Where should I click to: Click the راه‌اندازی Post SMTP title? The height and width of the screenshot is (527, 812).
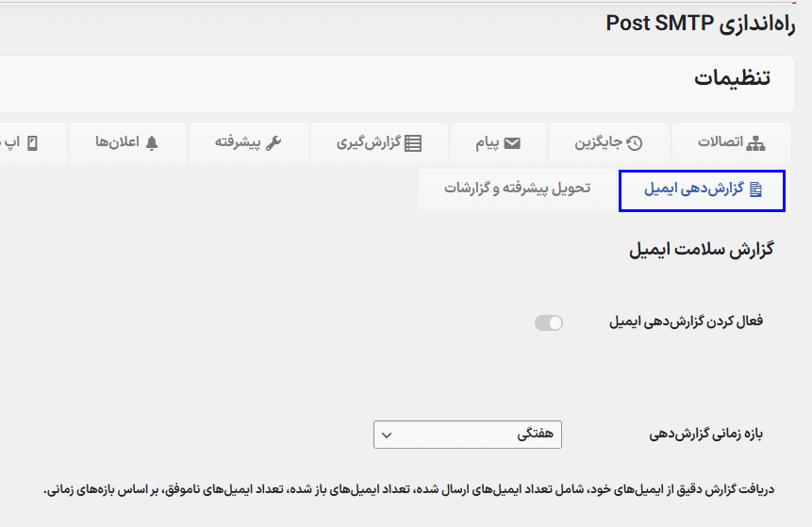pos(700,25)
